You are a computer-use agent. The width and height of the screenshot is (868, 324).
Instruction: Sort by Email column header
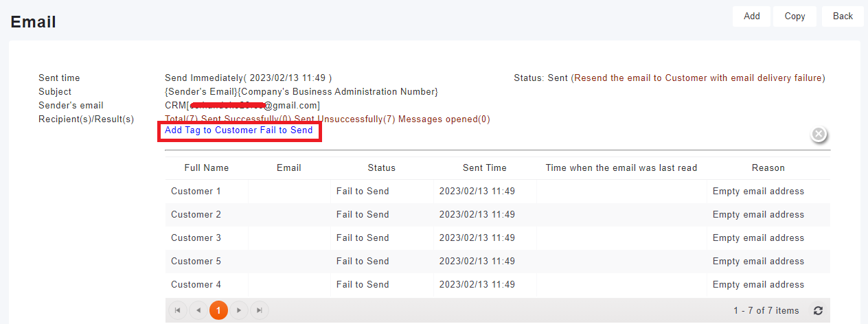(289, 167)
